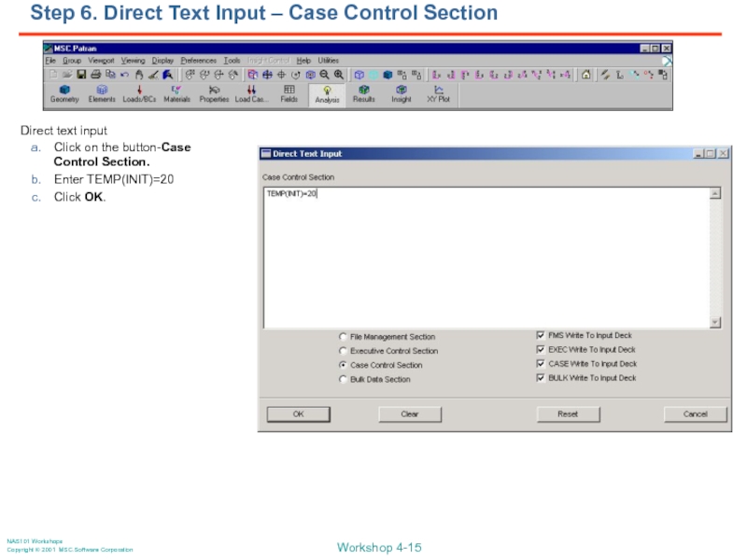Viewport: 747px width, 560px height.
Task: Toggle BULK Write To Input Deck checkbox
Action: [x=541, y=378]
